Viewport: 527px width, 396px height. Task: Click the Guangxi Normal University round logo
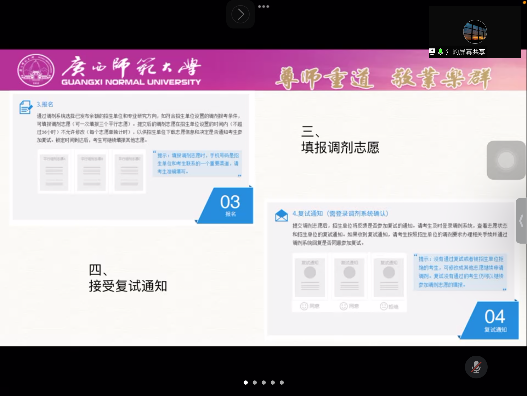click(36, 70)
